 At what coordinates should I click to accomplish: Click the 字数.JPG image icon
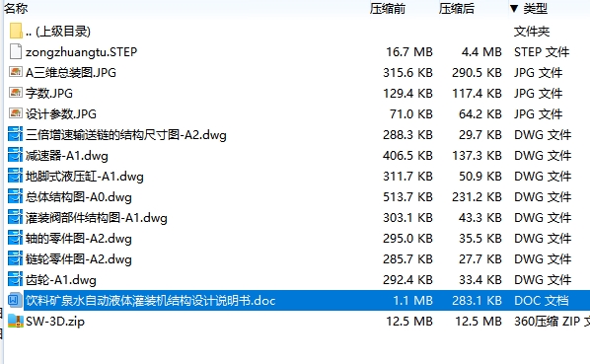[16, 92]
